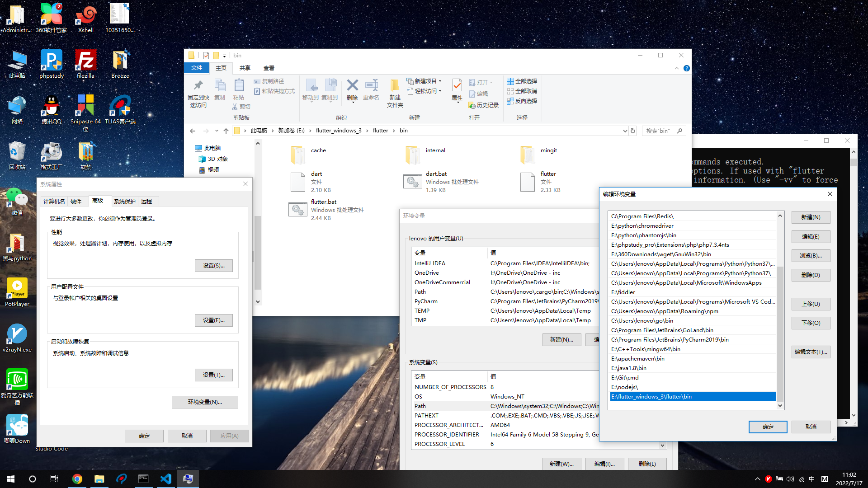Switch to the View (查看) ribbon tab
Image resolution: width=868 pixels, height=488 pixels.
tap(269, 68)
